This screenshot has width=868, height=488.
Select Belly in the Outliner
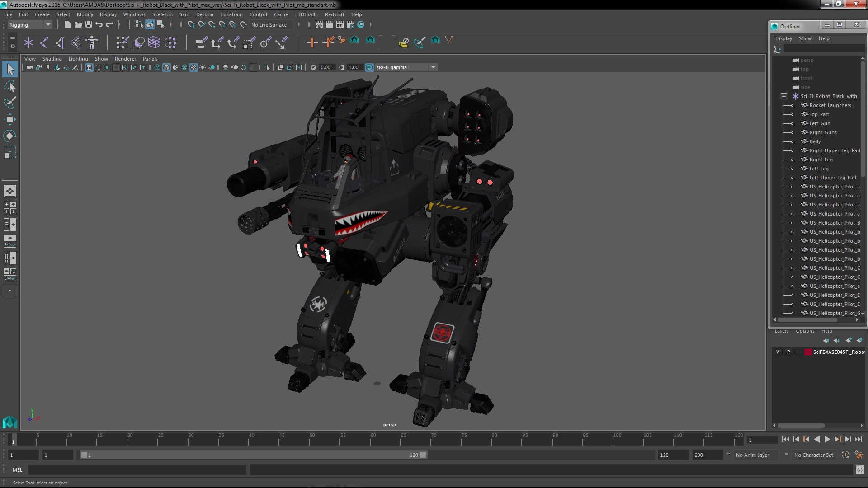pyautogui.click(x=815, y=141)
